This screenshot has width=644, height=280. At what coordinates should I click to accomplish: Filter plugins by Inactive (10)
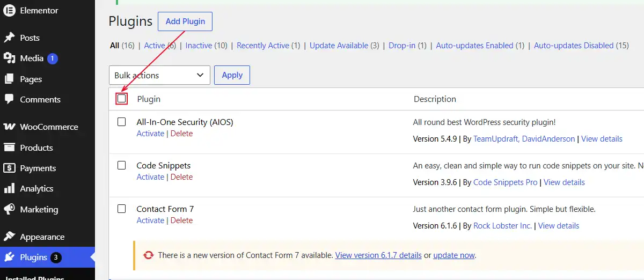pyautogui.click(x=206, y=46)
